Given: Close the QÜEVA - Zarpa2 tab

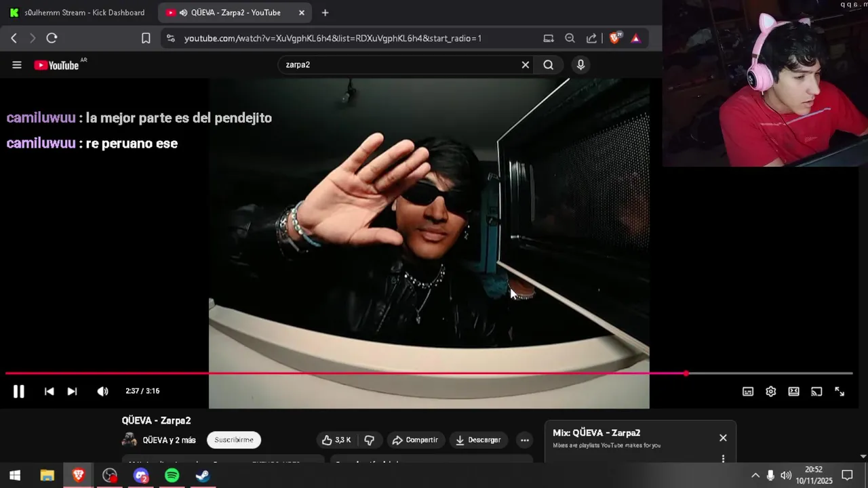Looking at the screenshot, I should tap(302, 13).
